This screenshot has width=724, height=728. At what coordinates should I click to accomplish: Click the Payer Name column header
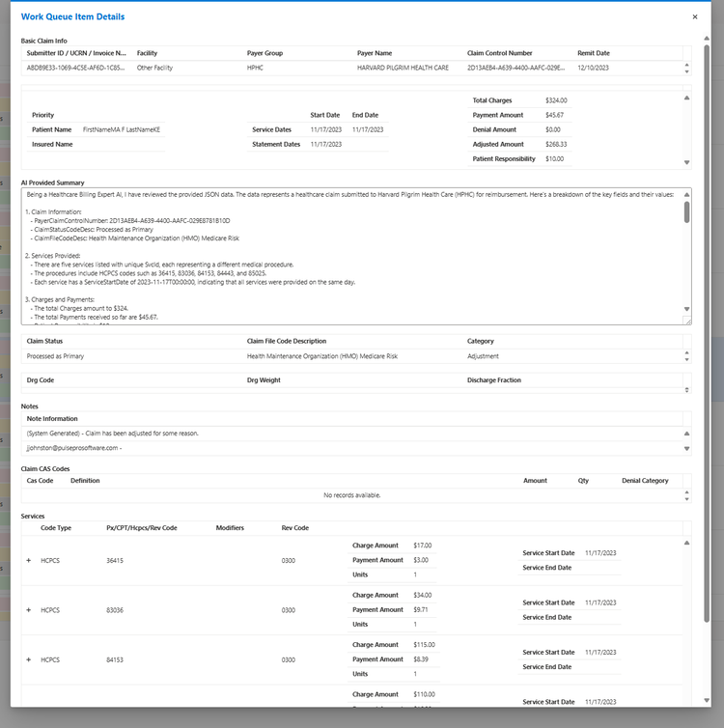click(375, 53)
